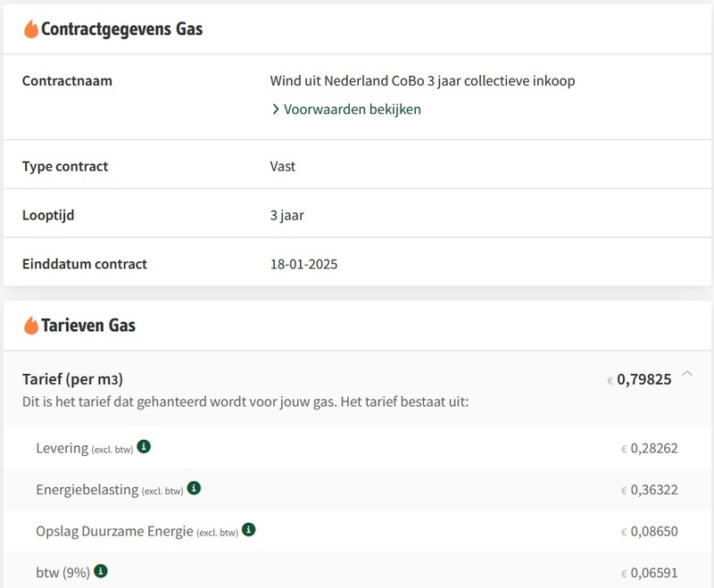Select the Contractgegevens Gas heading
This screenshot has width=714, height=588.
pos(122,29)
